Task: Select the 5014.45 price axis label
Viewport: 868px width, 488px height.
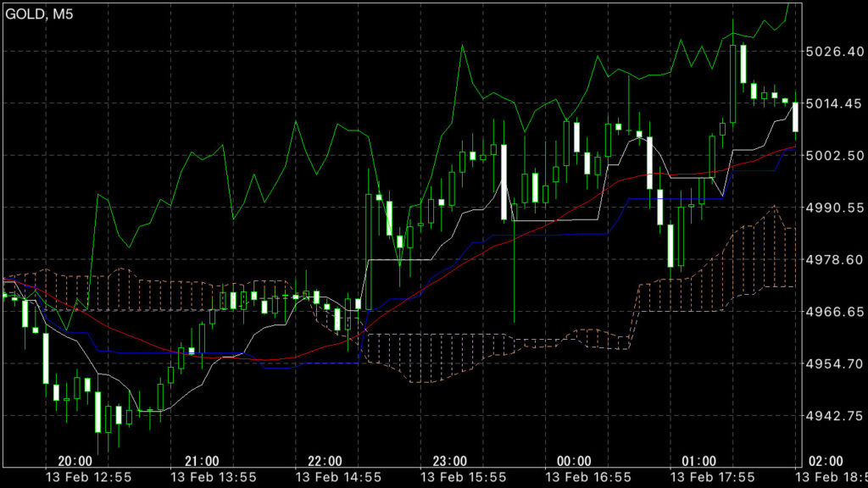Action: point(835,104)
